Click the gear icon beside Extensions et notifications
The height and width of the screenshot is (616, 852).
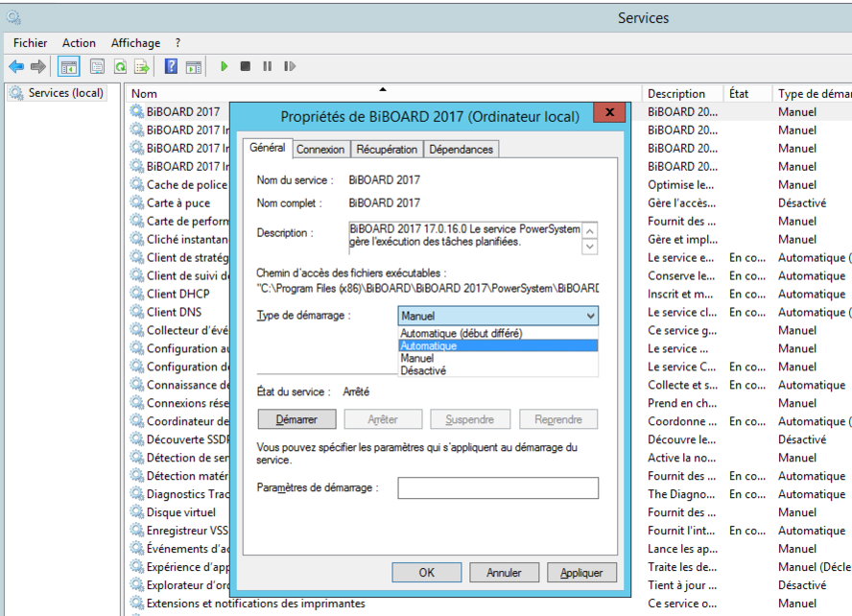[x=136, y=603]
